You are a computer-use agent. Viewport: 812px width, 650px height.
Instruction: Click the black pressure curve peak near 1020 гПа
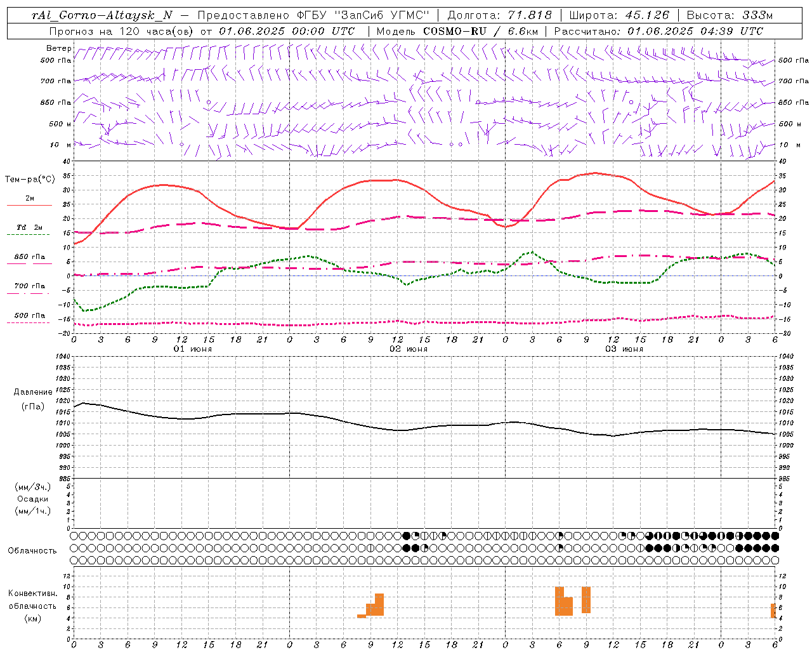pyautogui.click(x=84, y=403)
